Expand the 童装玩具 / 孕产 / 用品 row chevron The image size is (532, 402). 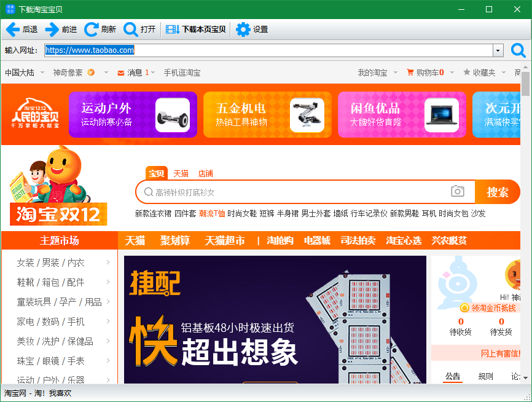[108, 301]
